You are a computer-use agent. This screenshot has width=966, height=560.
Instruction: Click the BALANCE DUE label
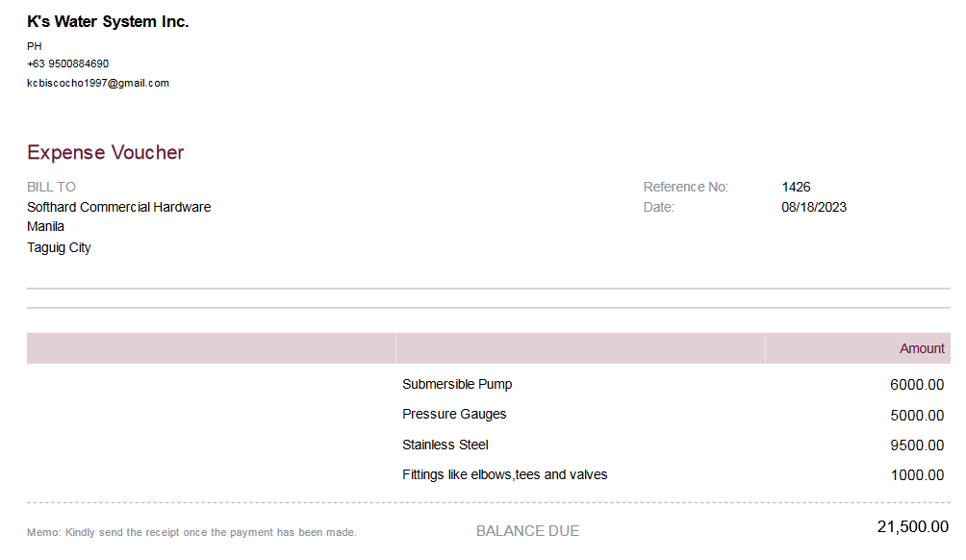tap(527, 531)
